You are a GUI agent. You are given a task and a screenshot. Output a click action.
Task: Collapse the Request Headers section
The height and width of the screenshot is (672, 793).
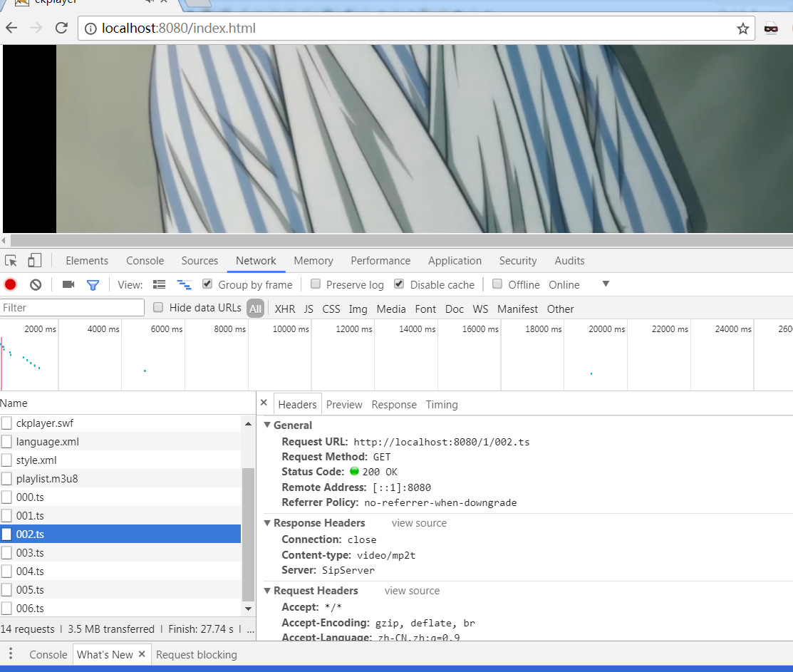pyautogui.click(x=267, y=591)
